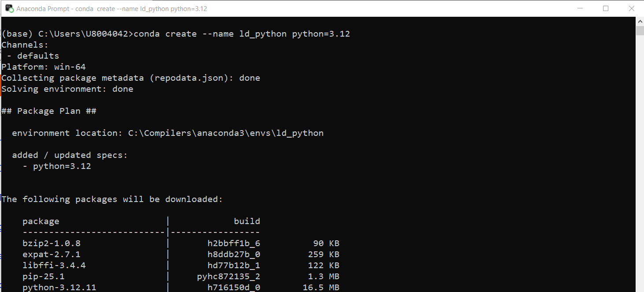644x292 pixels.
Task: Select the python-3.12.11 package line
Action: [x=59, y=287]
